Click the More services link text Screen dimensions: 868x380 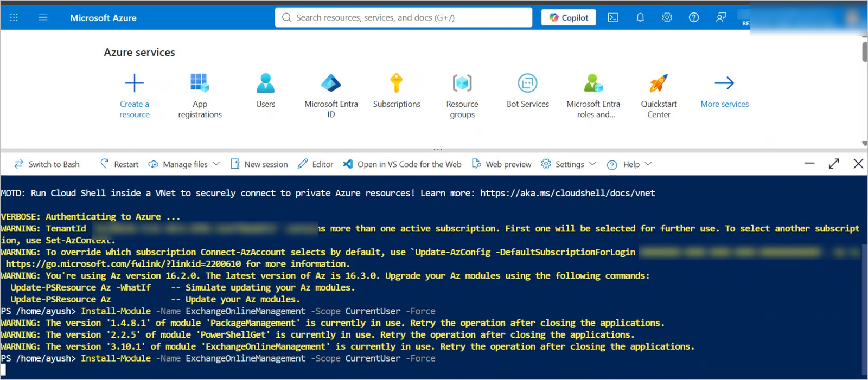point(724,104)
